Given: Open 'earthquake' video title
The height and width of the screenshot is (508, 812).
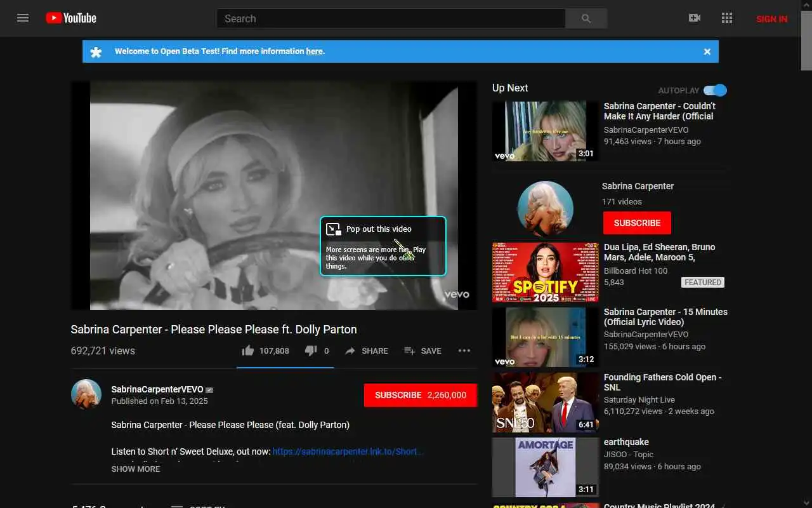Looking at the screenshot, I should coord(626,442).
